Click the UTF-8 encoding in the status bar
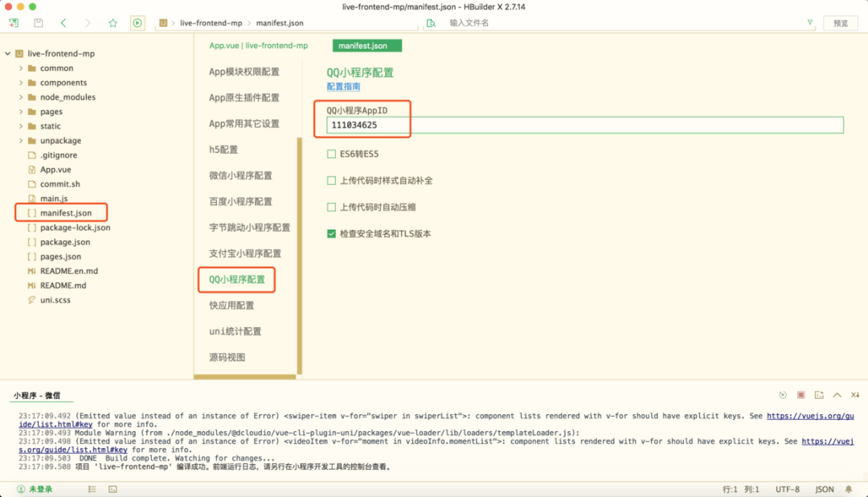Viewport: 868px width, 497px height. coord(787,489)
